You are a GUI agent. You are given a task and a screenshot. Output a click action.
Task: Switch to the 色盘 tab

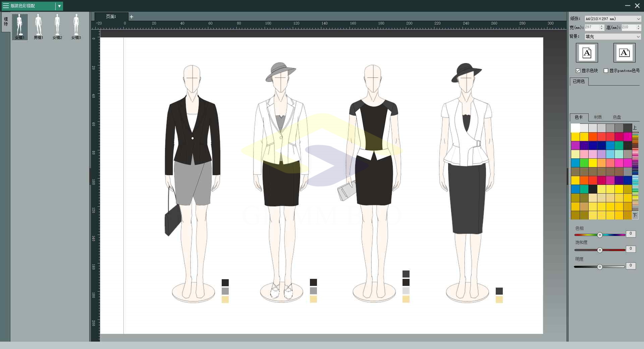617,117
